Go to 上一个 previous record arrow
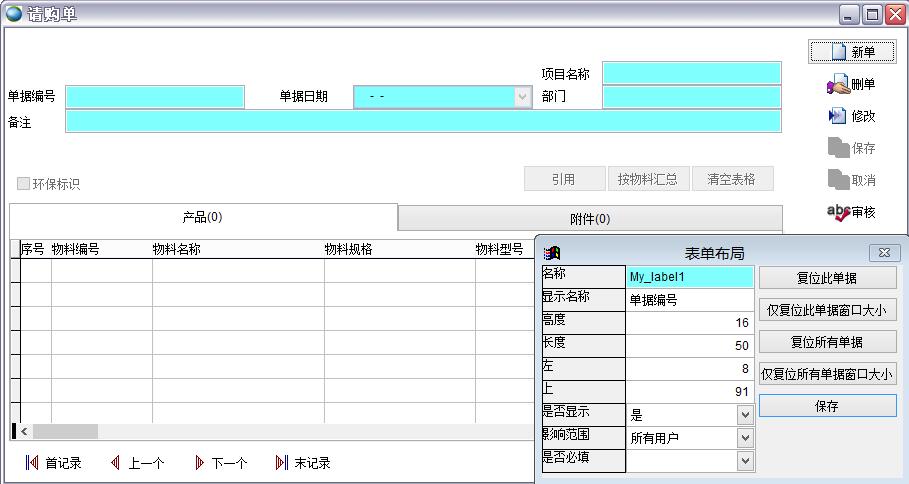This screenshot has width=909, height=484. pyautogui.click(x=115, y=463)
